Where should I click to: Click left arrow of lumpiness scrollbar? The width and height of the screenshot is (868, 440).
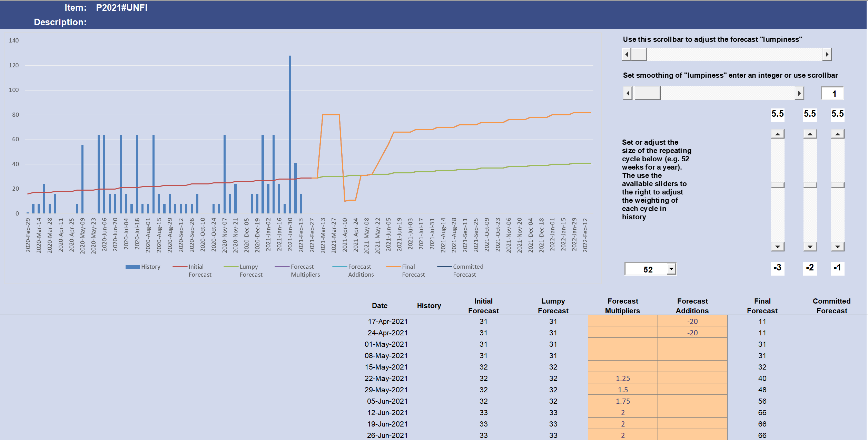627,54
